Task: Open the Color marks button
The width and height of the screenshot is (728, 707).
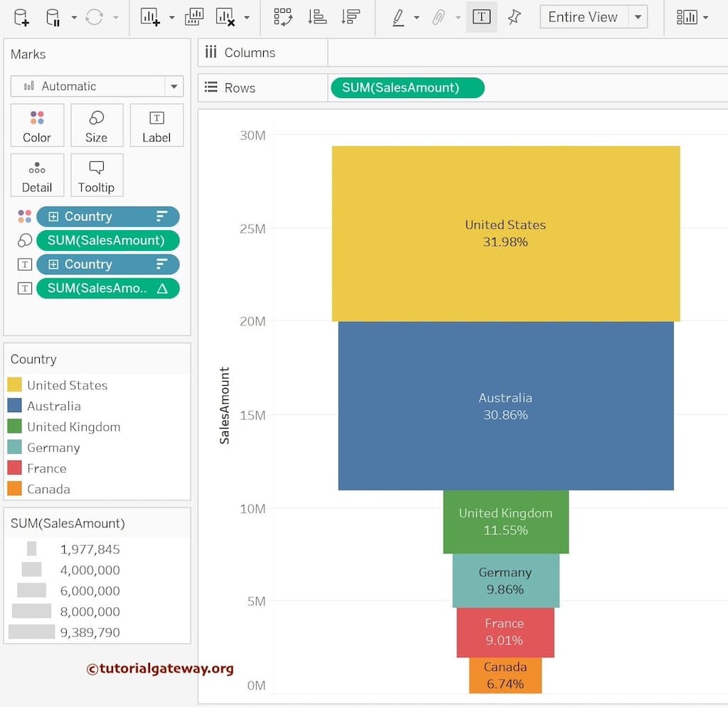Action: 37,126
